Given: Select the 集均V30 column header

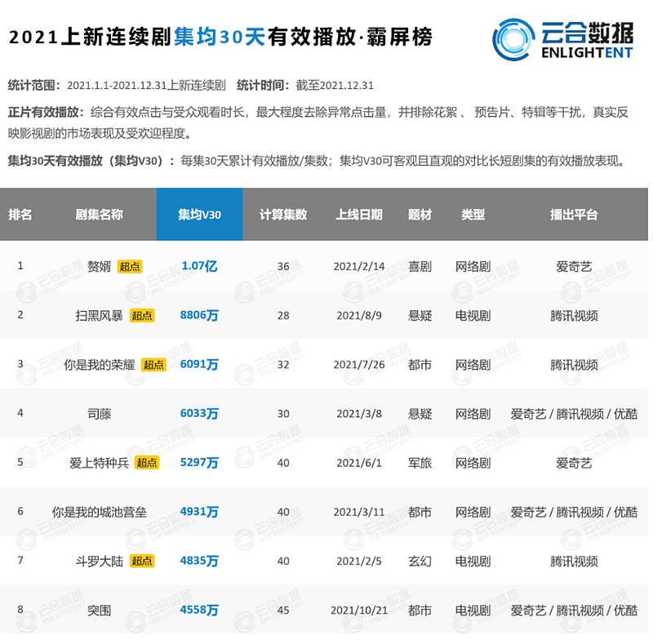Looking at the screenshot, I should (x=199, y=215).
